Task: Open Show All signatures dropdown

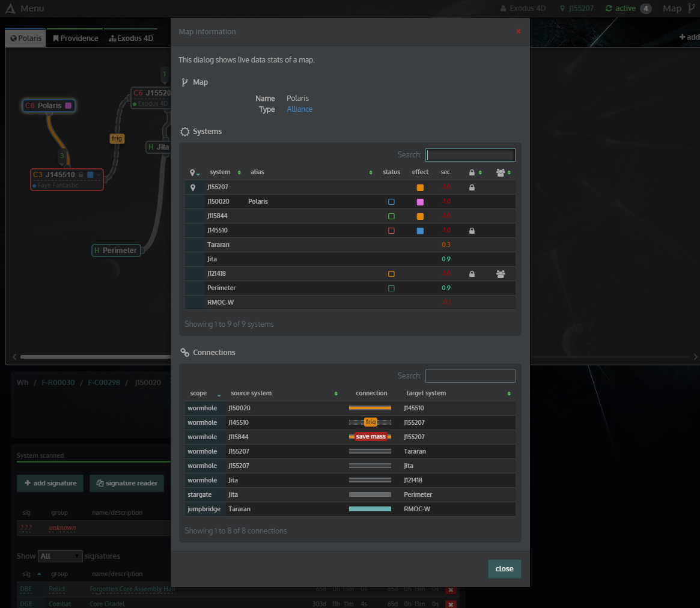Action: click(60, 556)
